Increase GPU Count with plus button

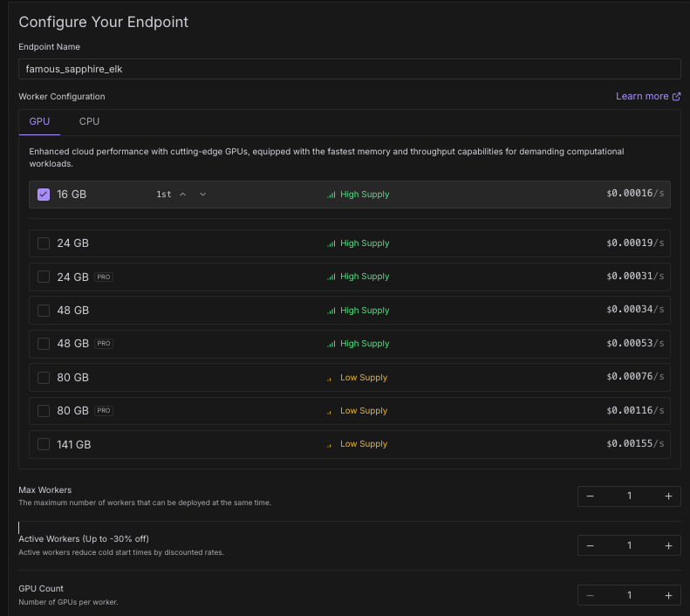pyautogui.click(x=668, y=595)
